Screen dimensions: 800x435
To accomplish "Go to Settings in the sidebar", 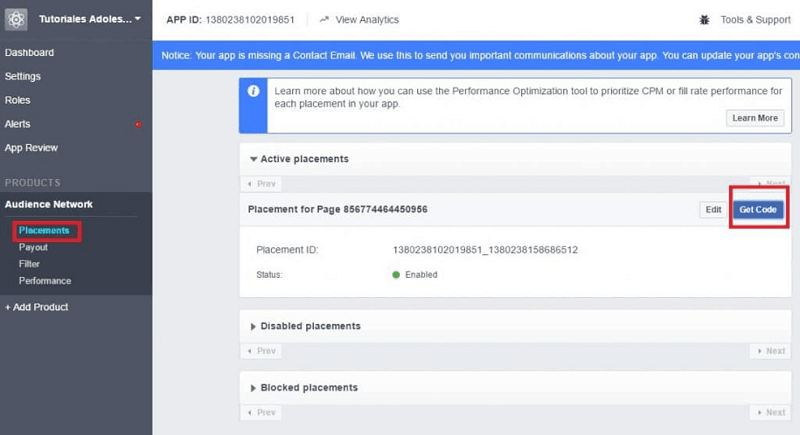I will 23,76.
